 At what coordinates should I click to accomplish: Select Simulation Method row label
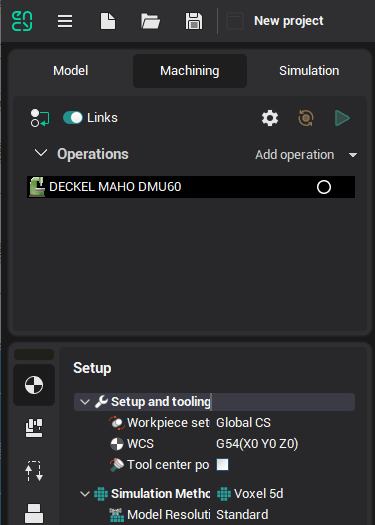click(160, 494)
